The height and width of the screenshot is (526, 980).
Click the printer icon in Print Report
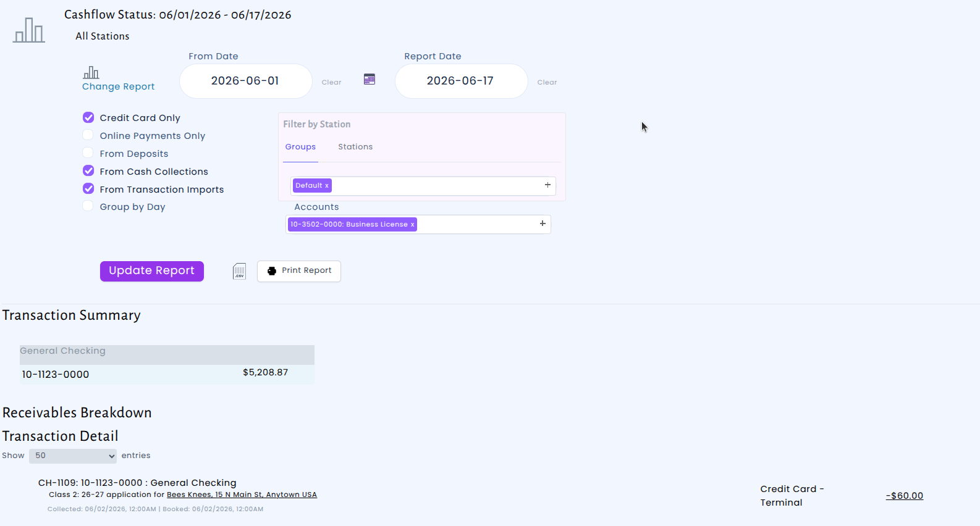pos(272,271)
